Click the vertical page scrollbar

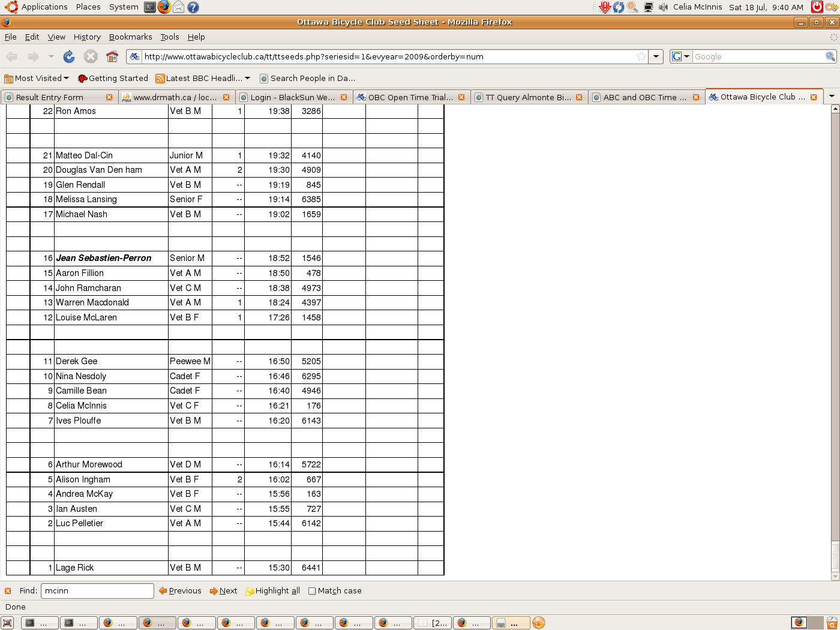pos(835,324)
